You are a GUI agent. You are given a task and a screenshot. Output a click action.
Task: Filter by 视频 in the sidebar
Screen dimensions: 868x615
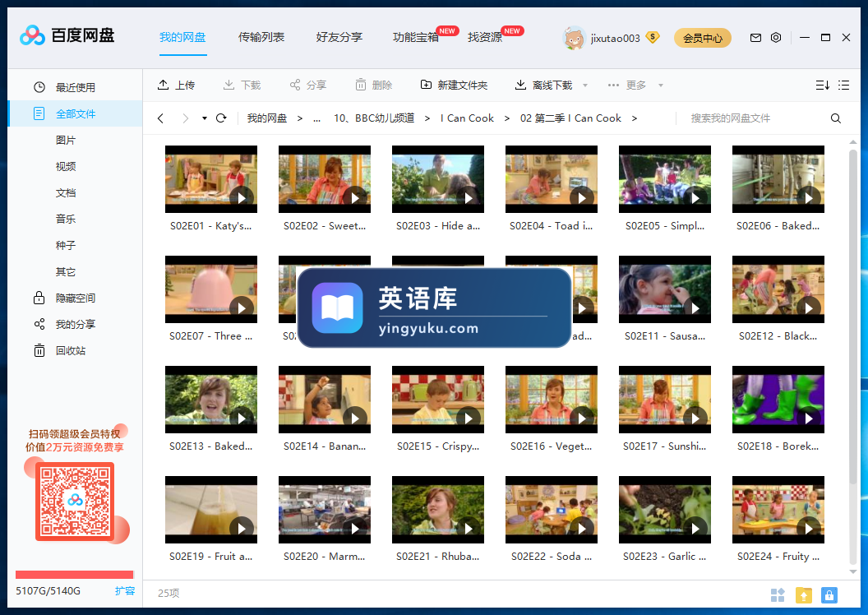66,167
